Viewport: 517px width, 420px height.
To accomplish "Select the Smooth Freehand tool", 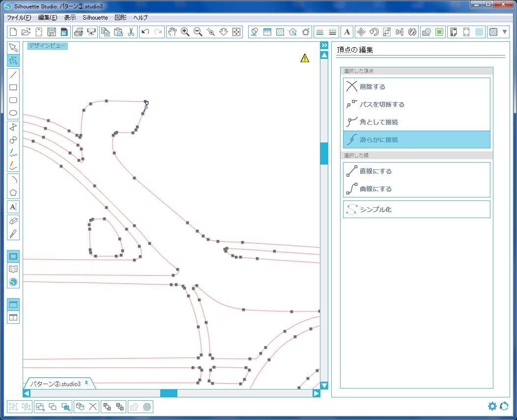I will (x=13, y=165).
